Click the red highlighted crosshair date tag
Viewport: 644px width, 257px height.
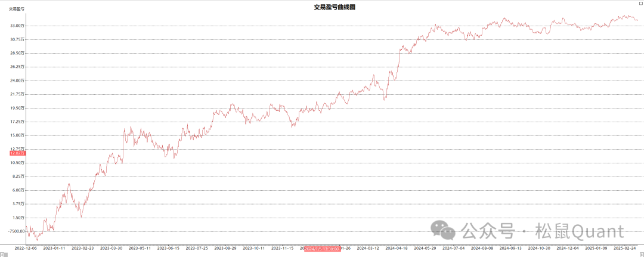click(x=322, y=248)
